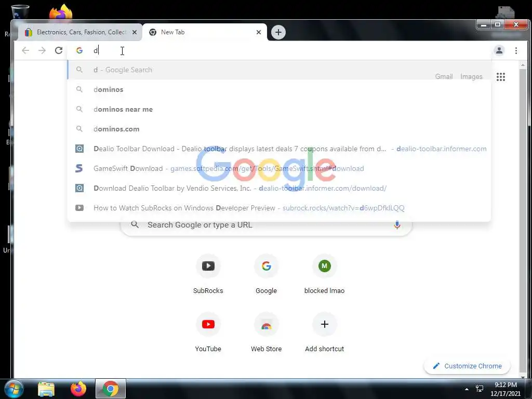Open a new tab with plus button

coord(278,32)
